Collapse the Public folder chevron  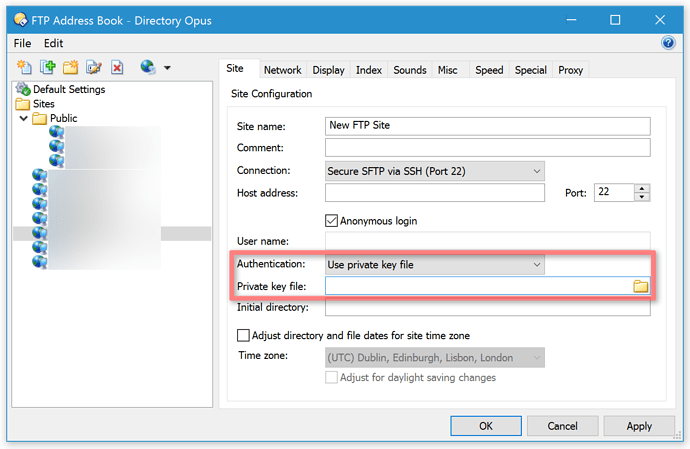(24, 118)
